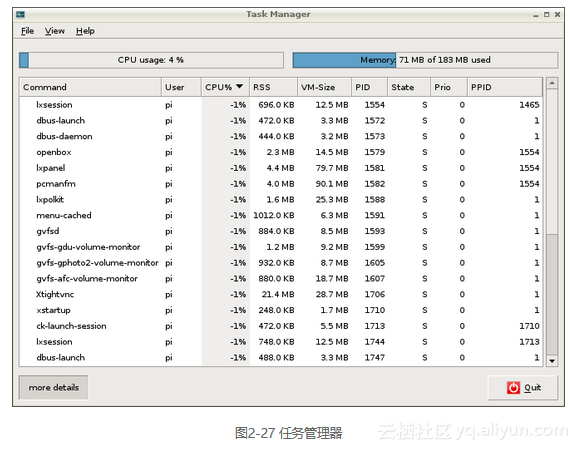Click the 14.5 MB VM-Size value
579x451 pixels.
(332, 152)
